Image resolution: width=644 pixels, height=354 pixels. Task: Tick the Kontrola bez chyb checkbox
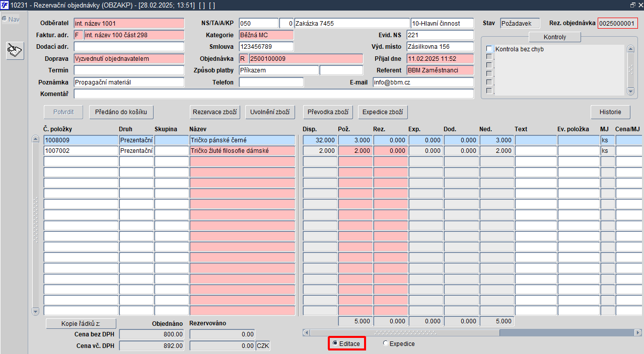coord(489,49)
